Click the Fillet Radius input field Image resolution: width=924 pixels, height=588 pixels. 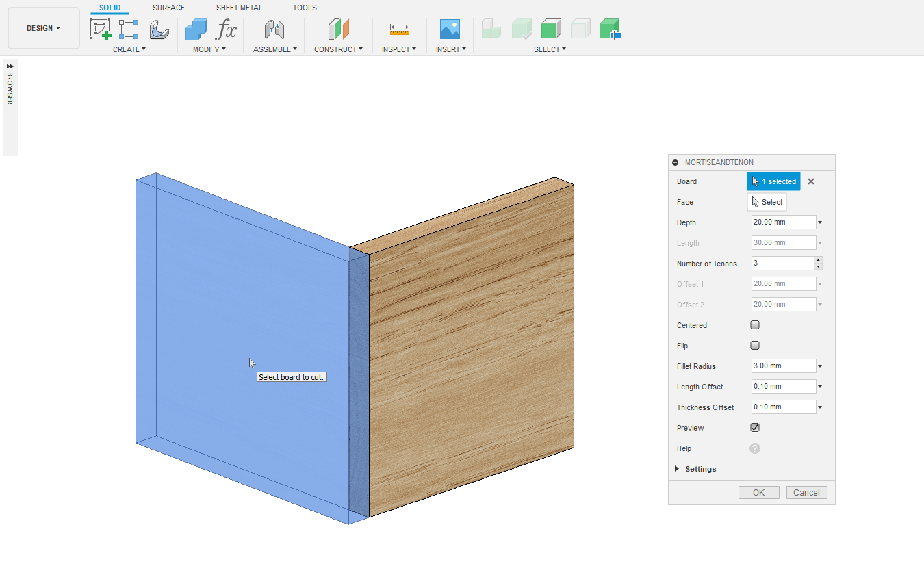(x=783, y=366)
